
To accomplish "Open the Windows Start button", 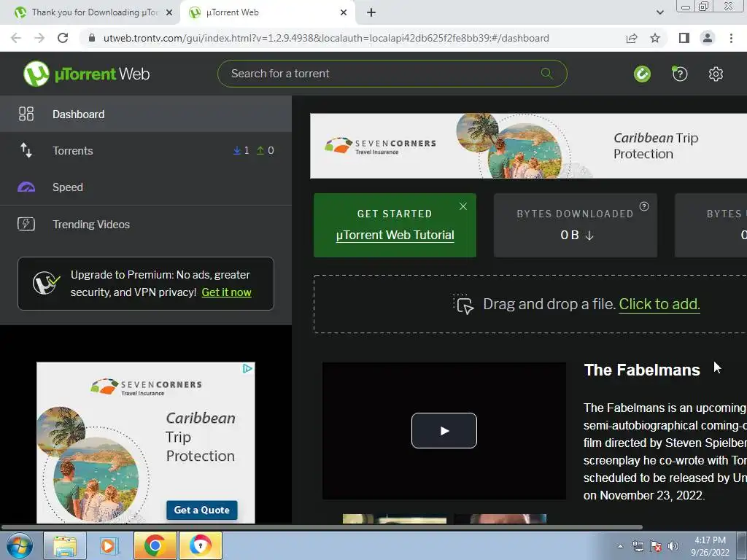I will point(19,545).
